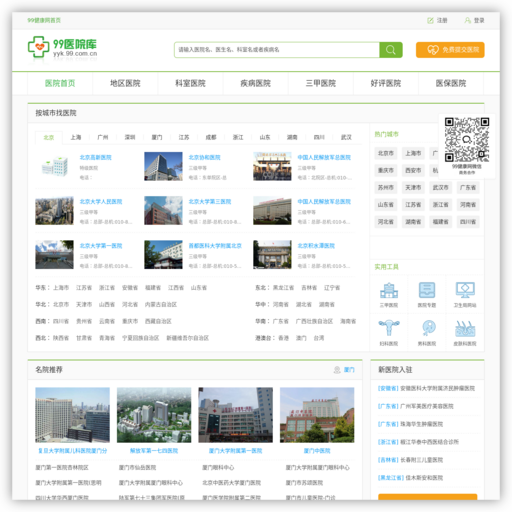This screenshot has width=512, height=512.
Task: Open the 复旦大学附属儿科医院厦门分 caption link
Action: [73, 451]
